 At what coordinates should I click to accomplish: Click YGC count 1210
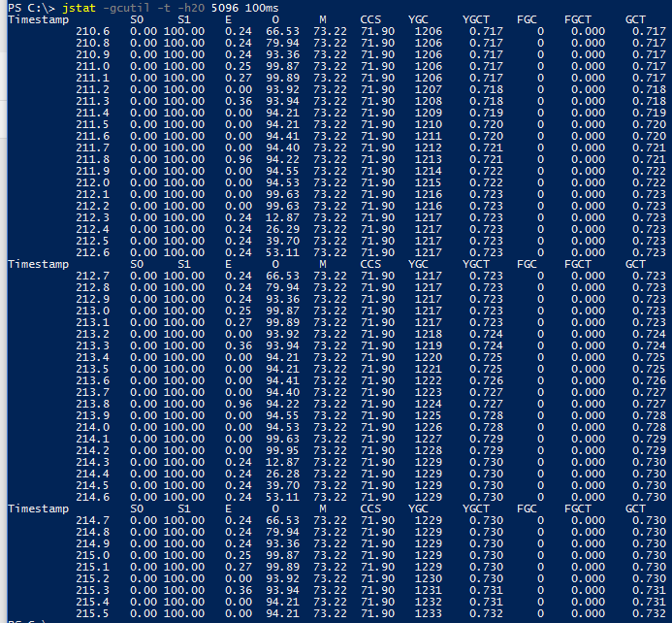(429, 124)
